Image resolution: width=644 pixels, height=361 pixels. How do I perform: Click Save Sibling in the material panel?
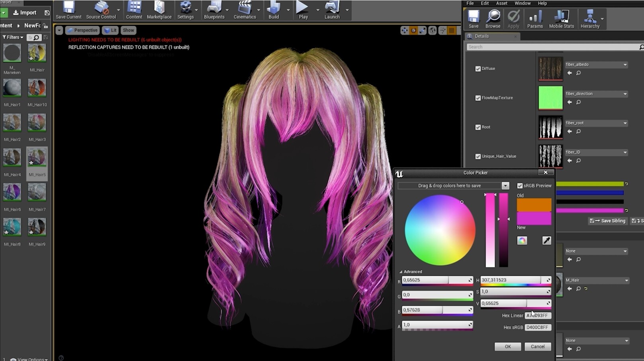click(x=608, y=221)
